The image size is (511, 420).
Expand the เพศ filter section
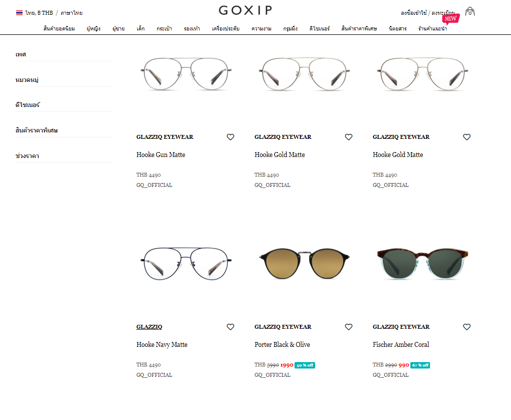click(x=64, y=54)
